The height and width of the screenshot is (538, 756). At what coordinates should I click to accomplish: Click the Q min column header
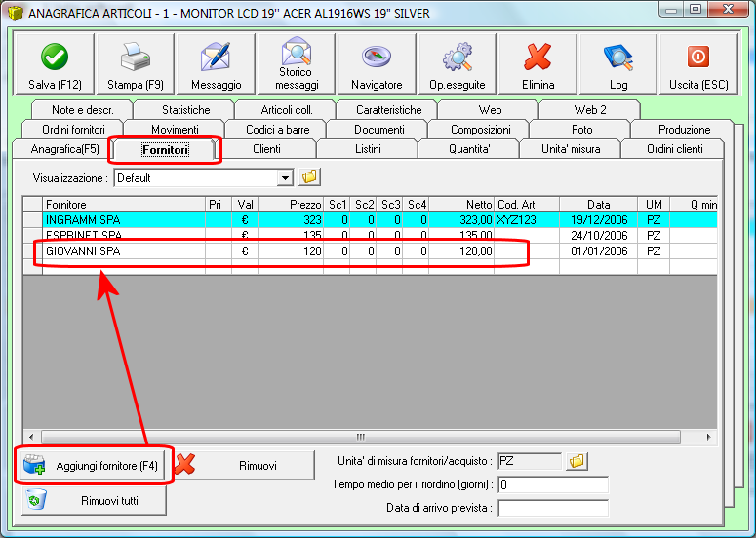(694, 205)
